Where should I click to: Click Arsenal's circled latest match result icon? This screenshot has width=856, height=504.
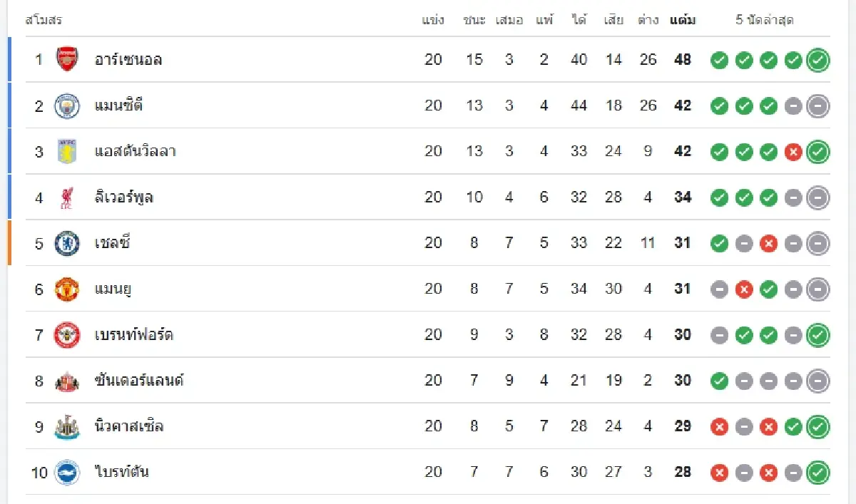(x=817, y=61)
